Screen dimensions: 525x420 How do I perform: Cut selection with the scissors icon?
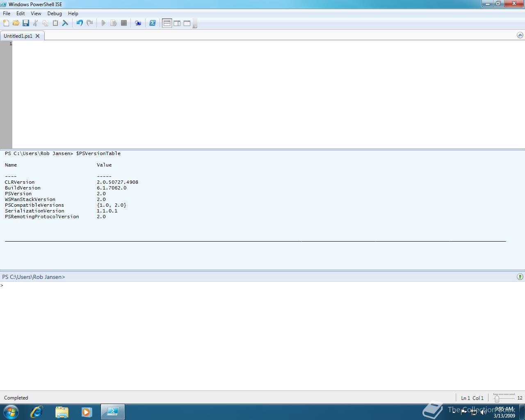click(36, 23)
